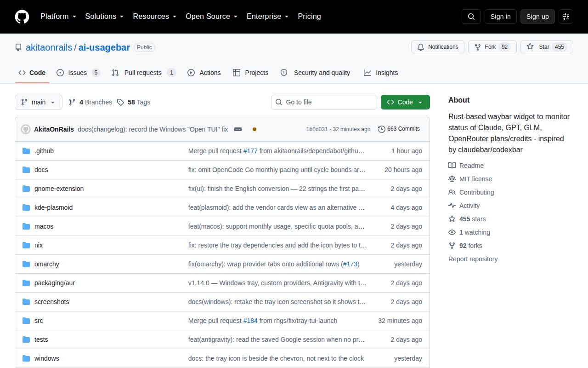Open pull request #177 link
Image resolution: width=588 pixels, height=368 pixels.
click(x=250, y=151)
